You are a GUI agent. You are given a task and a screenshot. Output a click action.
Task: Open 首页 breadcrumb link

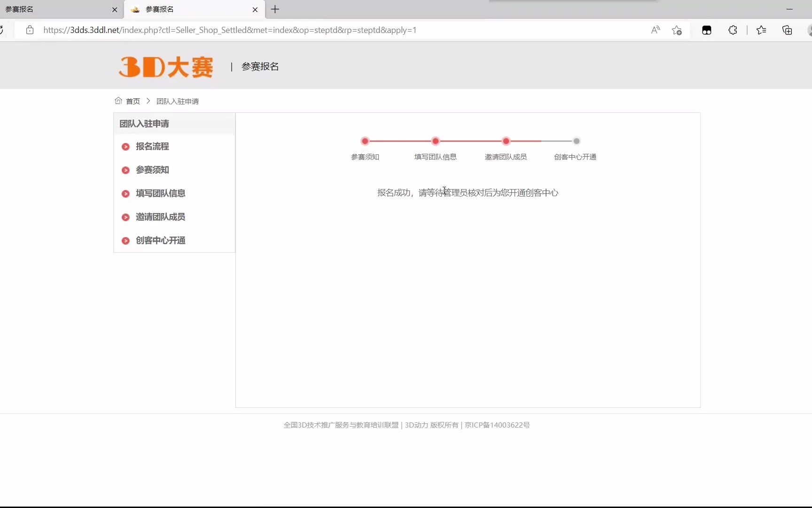coord(133,101)
